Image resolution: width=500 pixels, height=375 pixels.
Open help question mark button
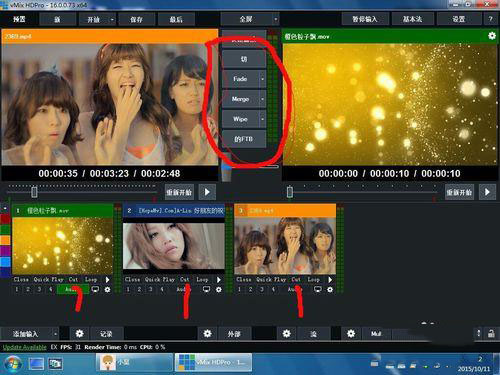pyautogui.click(x=490, y=19)
